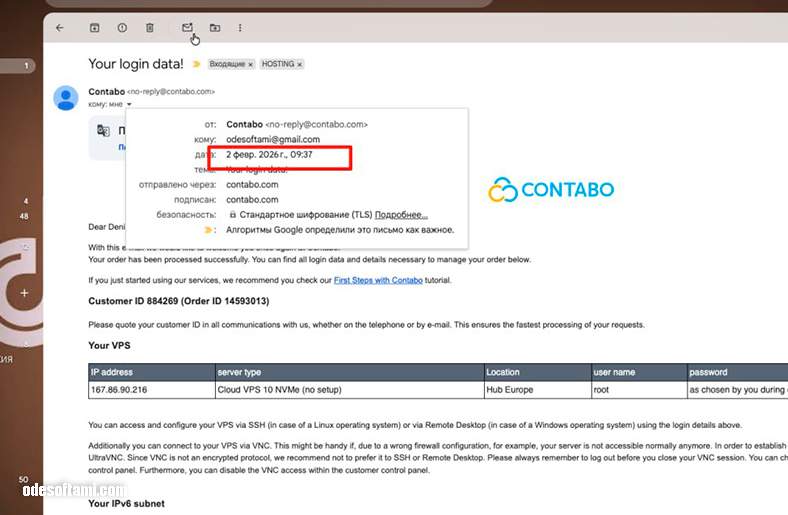Click the HOSTING label chip
The width and height of the screenshot is (788, 515).
click(278, 64)
